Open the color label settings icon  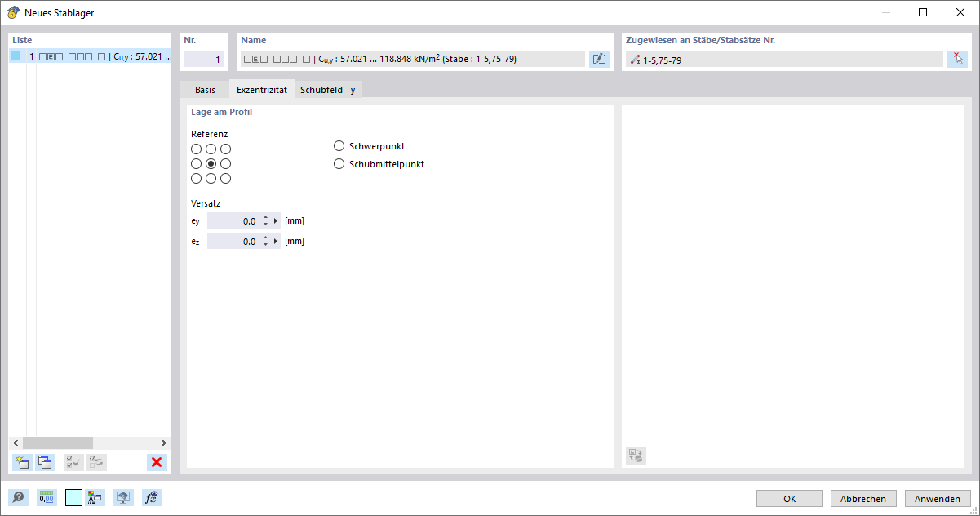coord(95,497)
